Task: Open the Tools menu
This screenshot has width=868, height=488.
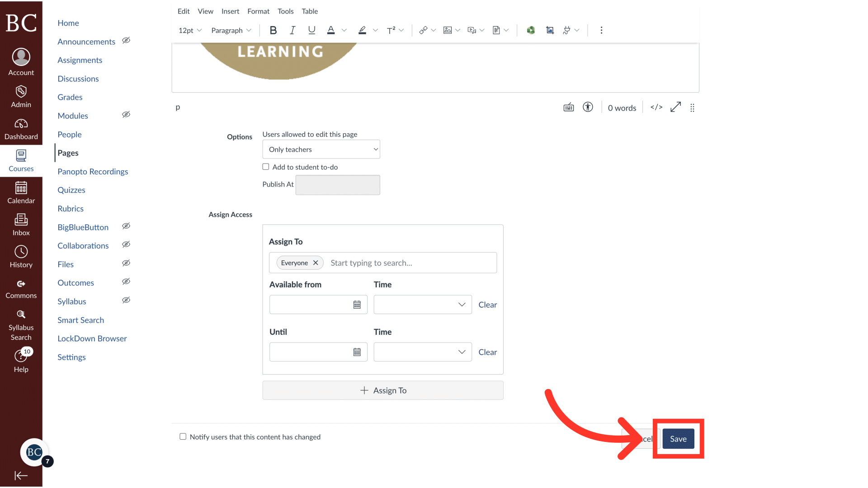Action: tap(285, 11)
